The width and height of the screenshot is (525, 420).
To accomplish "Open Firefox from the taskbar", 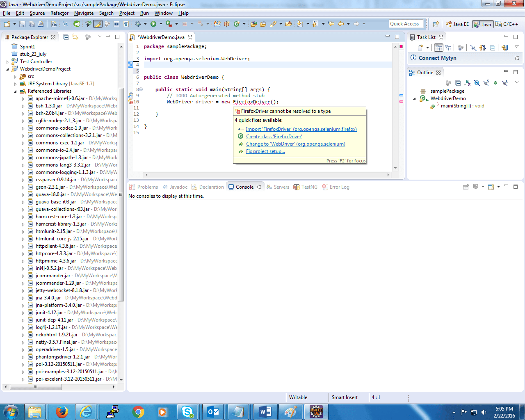I will (62, 412).
